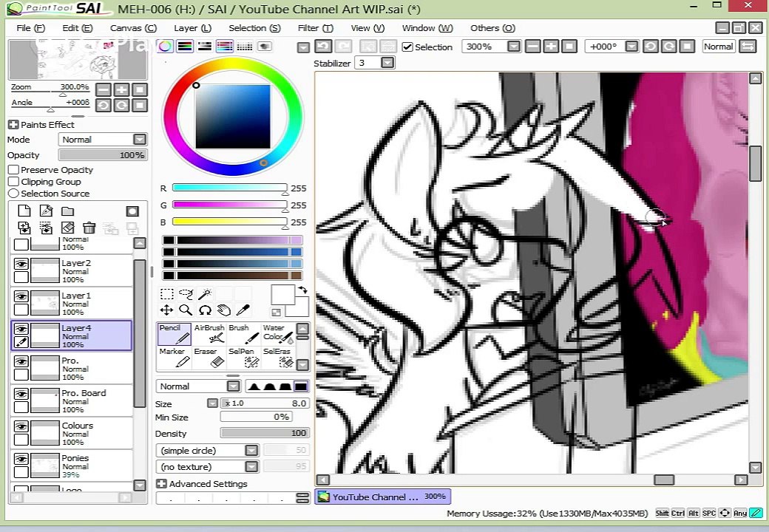Screen dimensions: 769x532
Task: Show the RGB slider panel
Action: click(185, 47)
